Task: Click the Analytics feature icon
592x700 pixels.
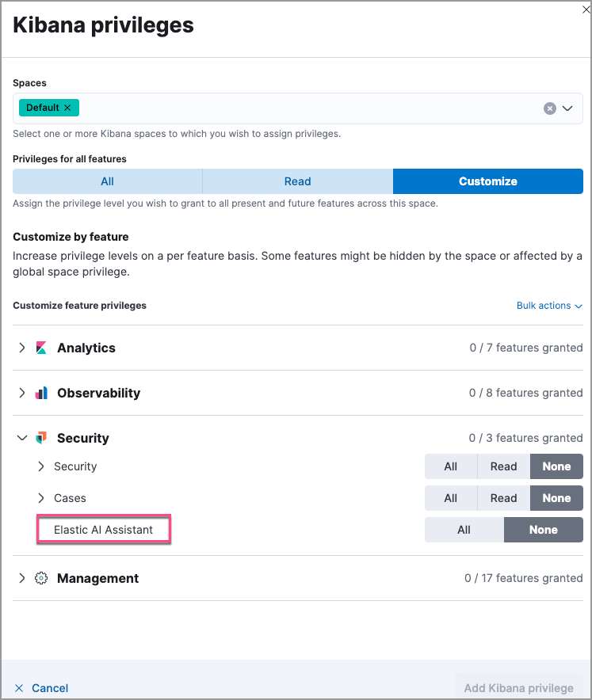Action: (41, 348)
